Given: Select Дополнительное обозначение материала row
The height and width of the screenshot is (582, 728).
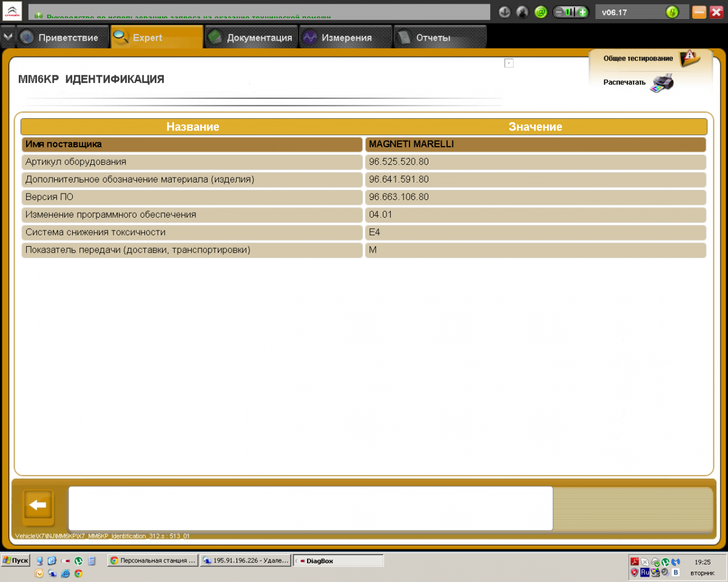Looking at the screenshot, I should [x=192, y=179].
